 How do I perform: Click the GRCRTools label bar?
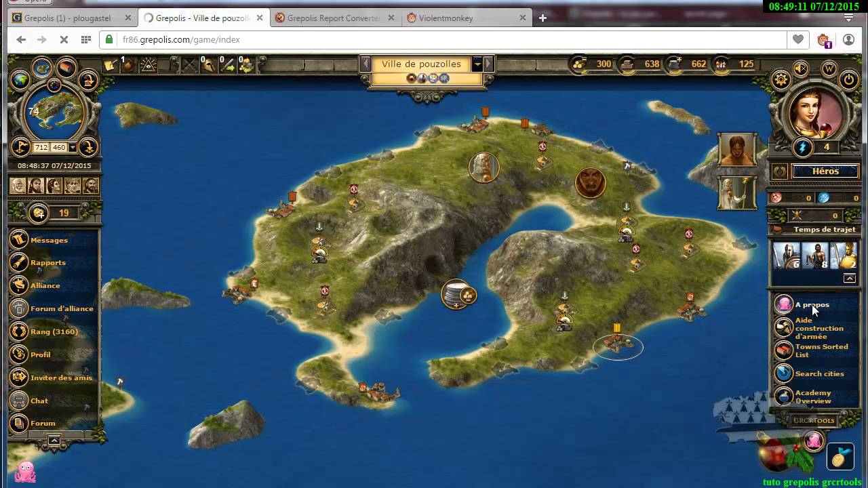click(x=814, y=420)
